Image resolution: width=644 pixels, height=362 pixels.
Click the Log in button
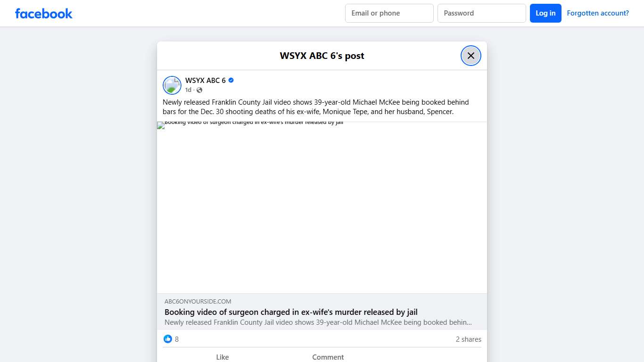545,13
